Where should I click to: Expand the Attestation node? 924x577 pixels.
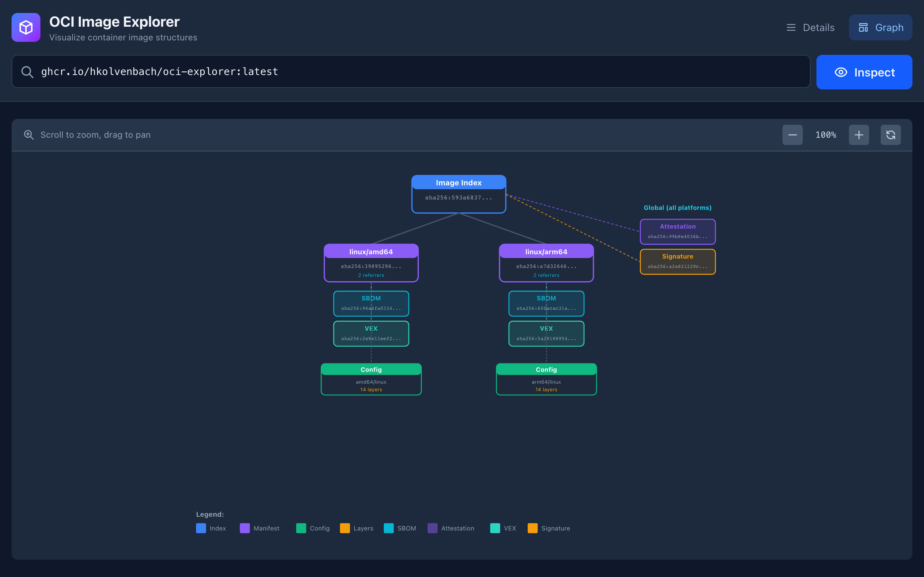[x=677, y=231]
